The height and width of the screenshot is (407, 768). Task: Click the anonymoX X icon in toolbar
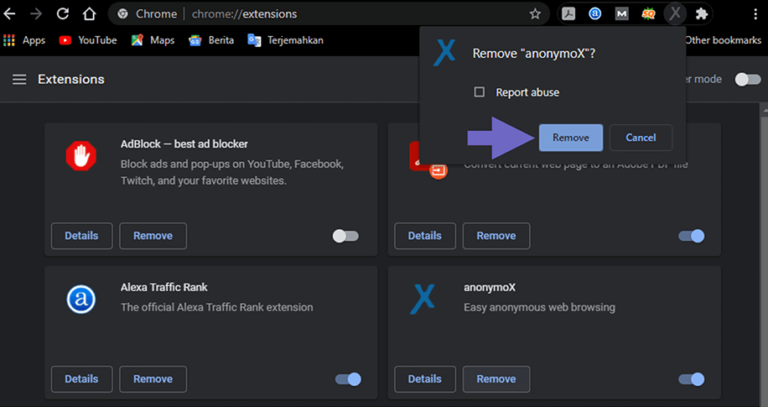(675, 14)
